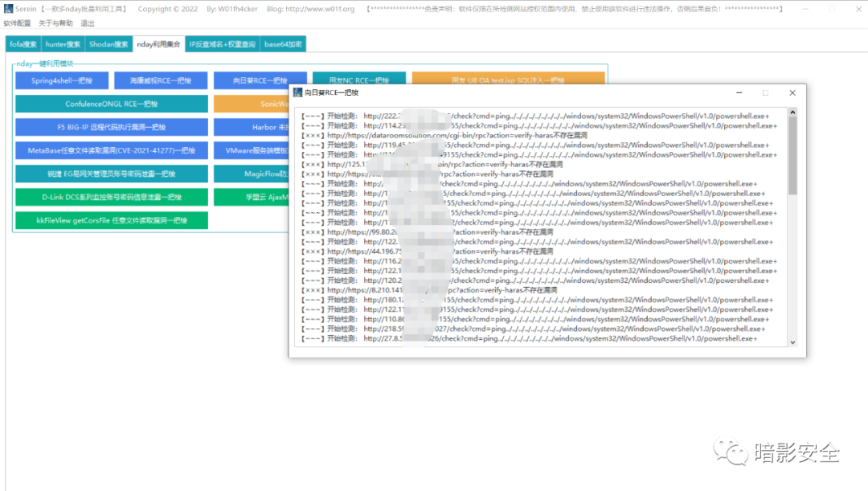Click the 用友NC RCE一把梭 button

pyautogui.click(x=358, y=79)
